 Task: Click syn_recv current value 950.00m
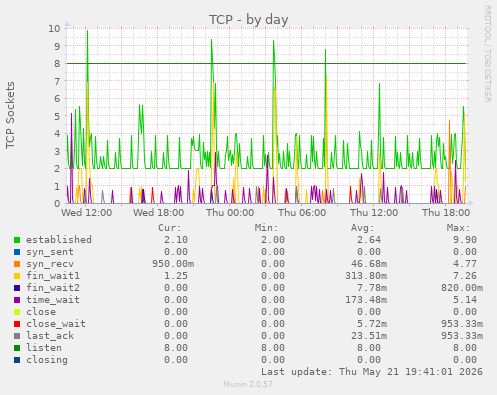coord(173,264)
